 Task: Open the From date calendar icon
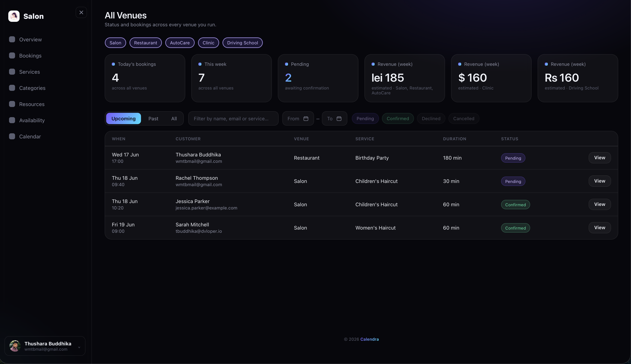(306, 118)
